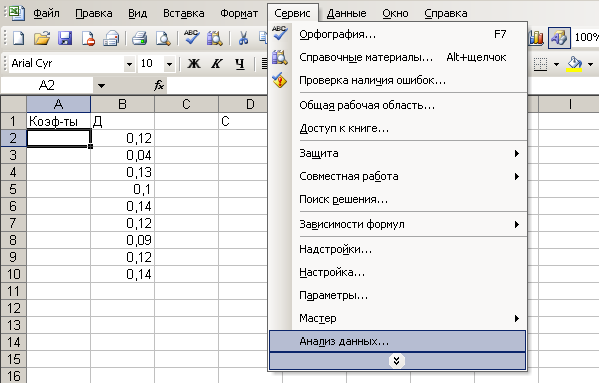Choose Настройка menu entry
Screen dimensions: 600x383
[x=397, y=272]
